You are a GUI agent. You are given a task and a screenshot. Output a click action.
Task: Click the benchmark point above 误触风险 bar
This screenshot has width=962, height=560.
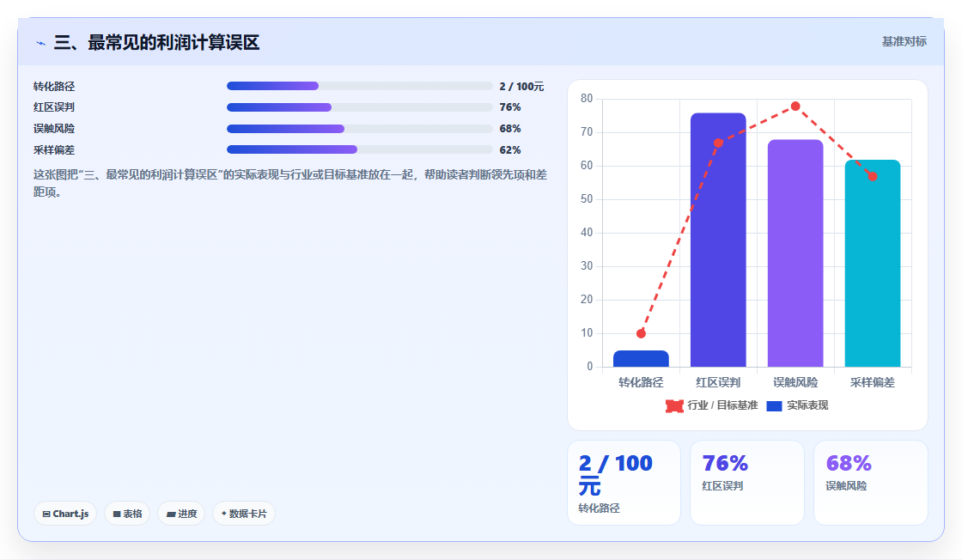[795, 107]
